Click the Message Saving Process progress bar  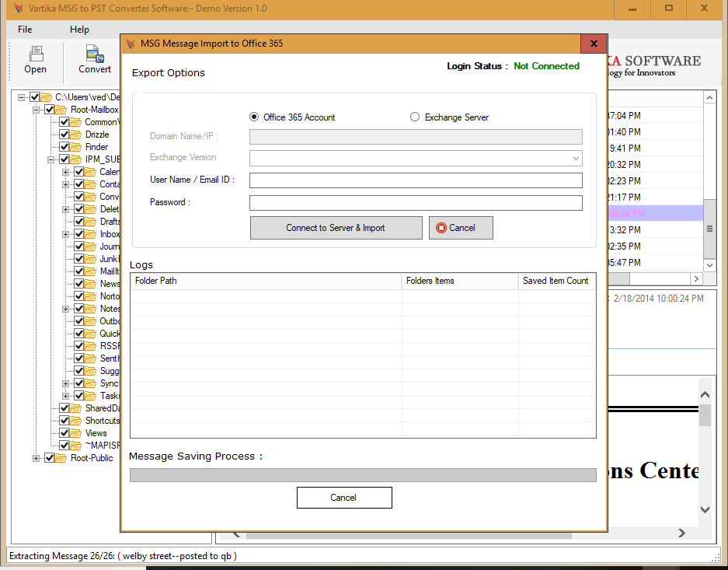363,475
